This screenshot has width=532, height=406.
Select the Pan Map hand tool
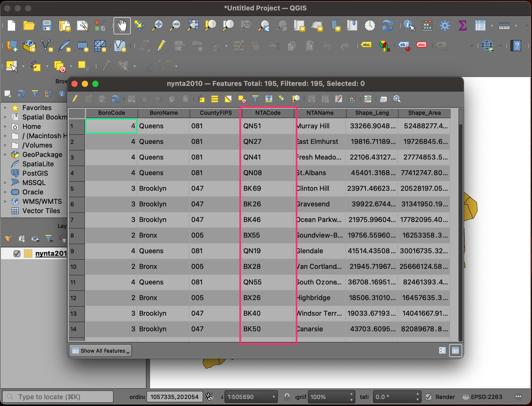click(x=122, y=26)
